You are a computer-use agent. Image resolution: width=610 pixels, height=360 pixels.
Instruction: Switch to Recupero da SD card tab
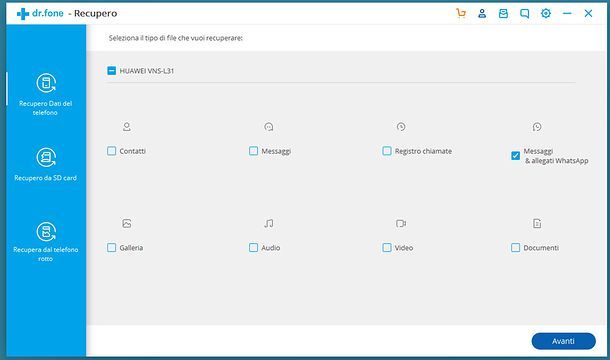point(46,165)
